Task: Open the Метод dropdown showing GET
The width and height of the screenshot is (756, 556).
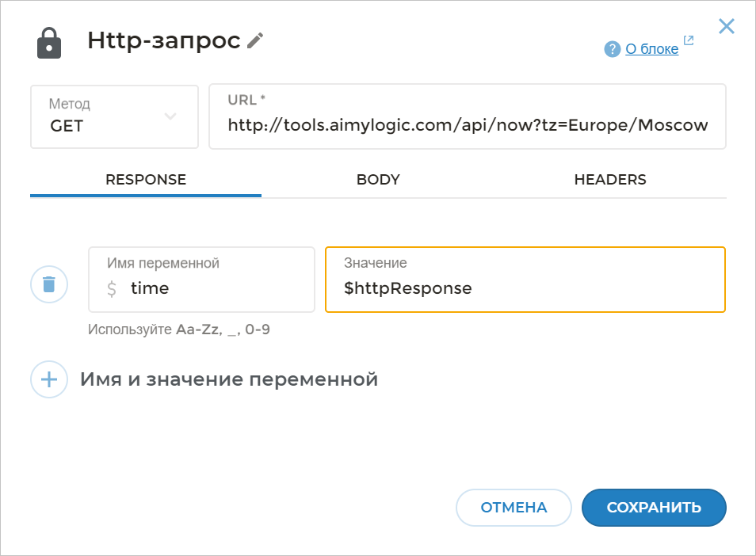Action: pyautogui.click(x=114, y=116)
